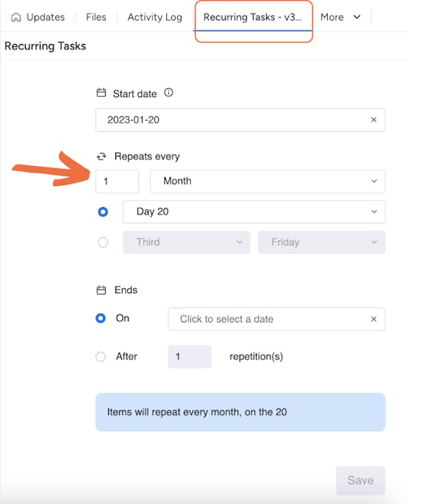Viewport: 441px width, 504px height.
Task: Expand the Day 20 dropdown
Action: click(x=254, y=212)
